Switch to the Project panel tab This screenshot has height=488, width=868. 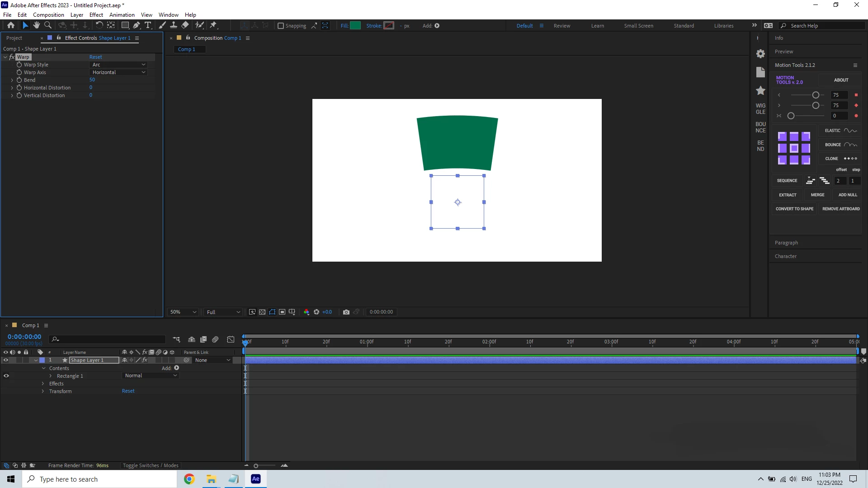point(14,38)
